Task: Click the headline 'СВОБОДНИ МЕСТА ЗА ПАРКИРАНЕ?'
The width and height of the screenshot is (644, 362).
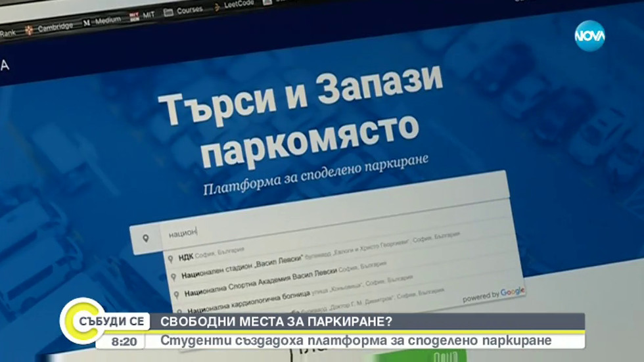Action: 276,322
